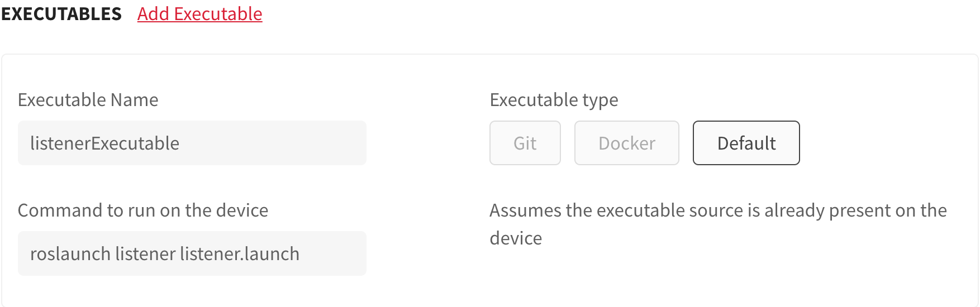980x307 pixels.
Task: Click the EXECUTABLES section heading
Action: (61, 14)
